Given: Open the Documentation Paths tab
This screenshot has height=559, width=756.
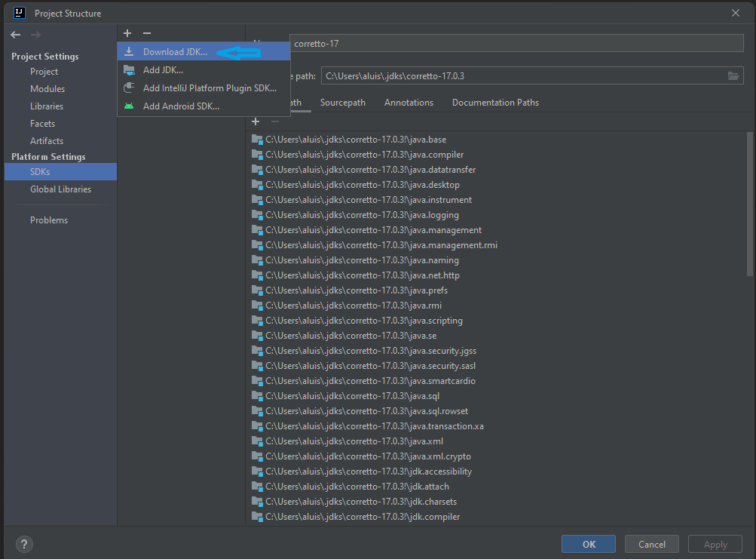Looking at the screenshot, I should (496, 103).
